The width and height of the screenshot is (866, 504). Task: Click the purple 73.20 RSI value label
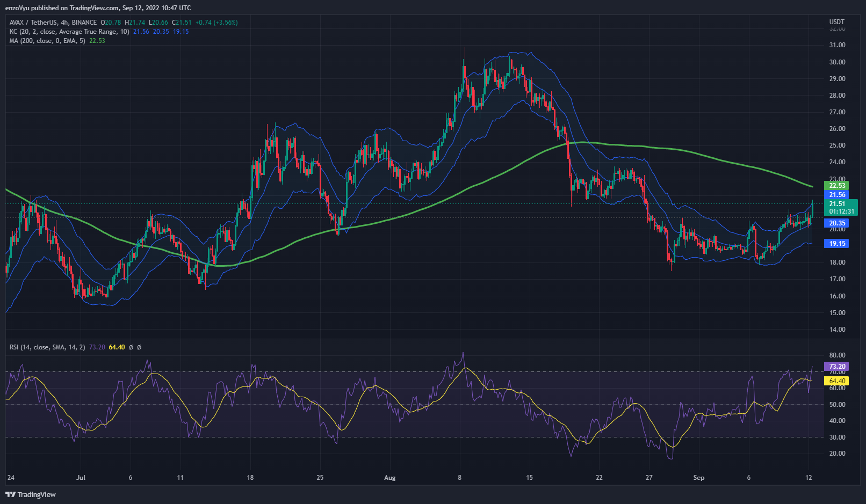coord(836,367)
